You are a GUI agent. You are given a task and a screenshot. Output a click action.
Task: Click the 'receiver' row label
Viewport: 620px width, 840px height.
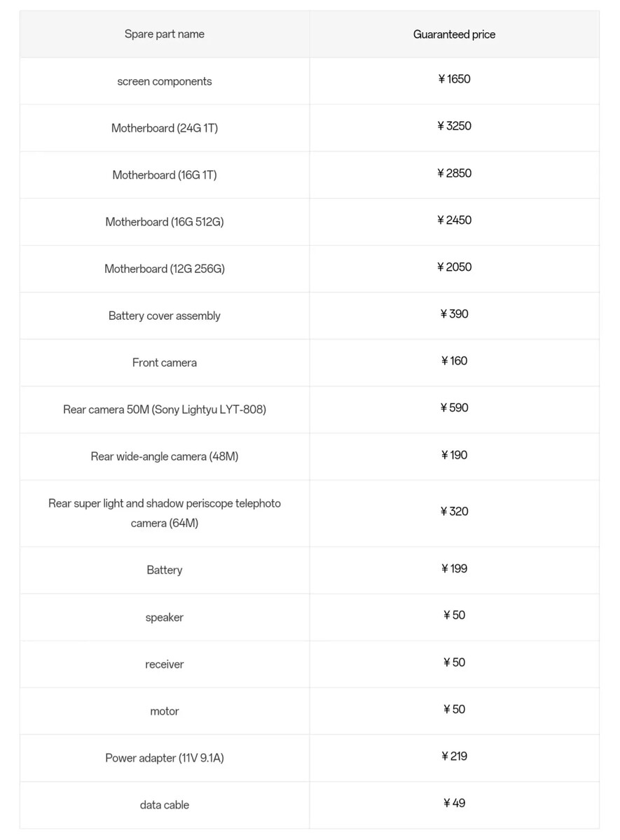(x=165, y=664)
